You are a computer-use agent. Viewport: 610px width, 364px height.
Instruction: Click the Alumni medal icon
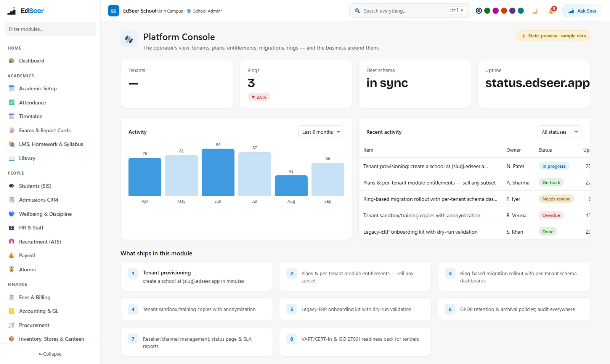(x=11, y=269)
